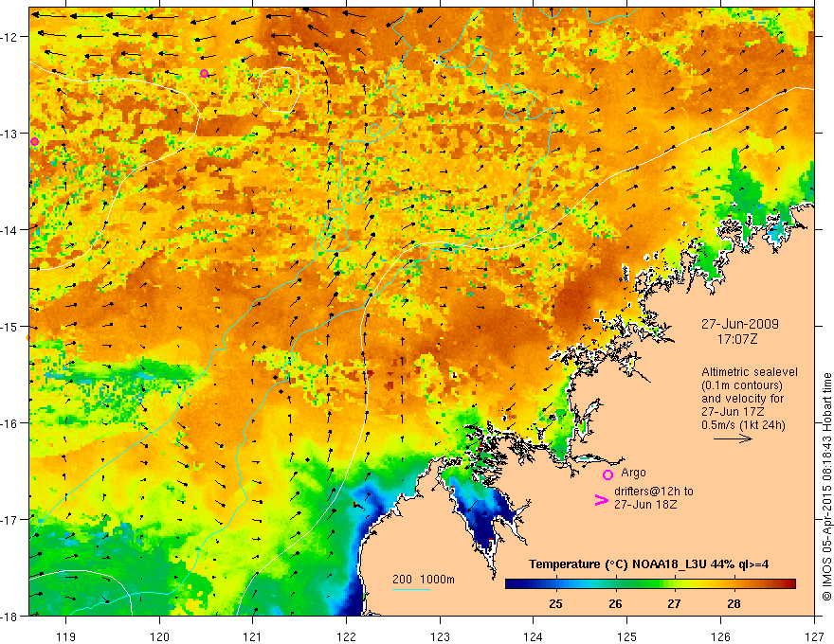Click latitude axis label '-12'
The width and height of the screenshot is (834, 644).
10,37
